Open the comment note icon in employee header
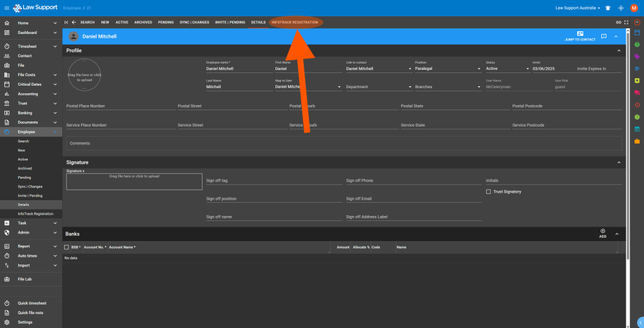Image resolution: width=644 pixels, height=328 pixels. (x=604, y=37)
